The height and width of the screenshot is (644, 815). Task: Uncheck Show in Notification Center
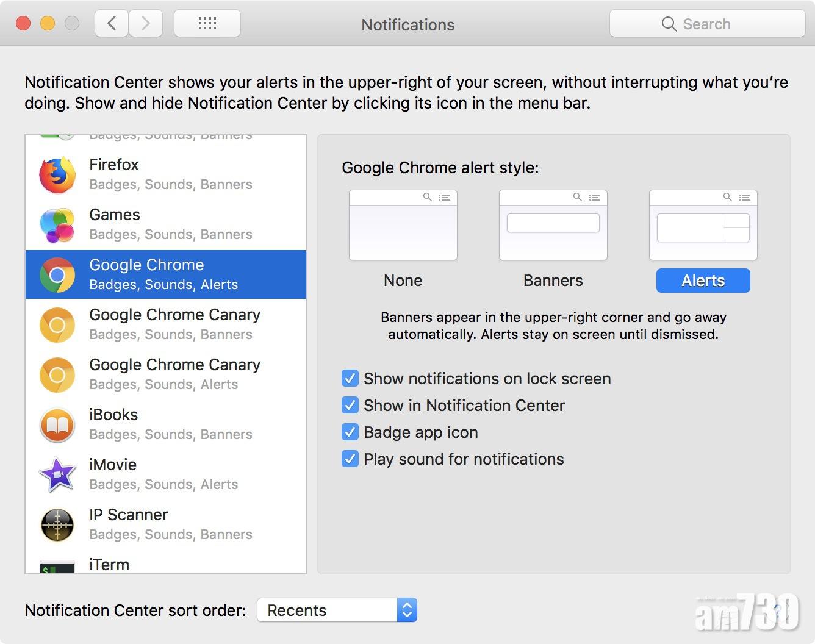pos(350,406)
